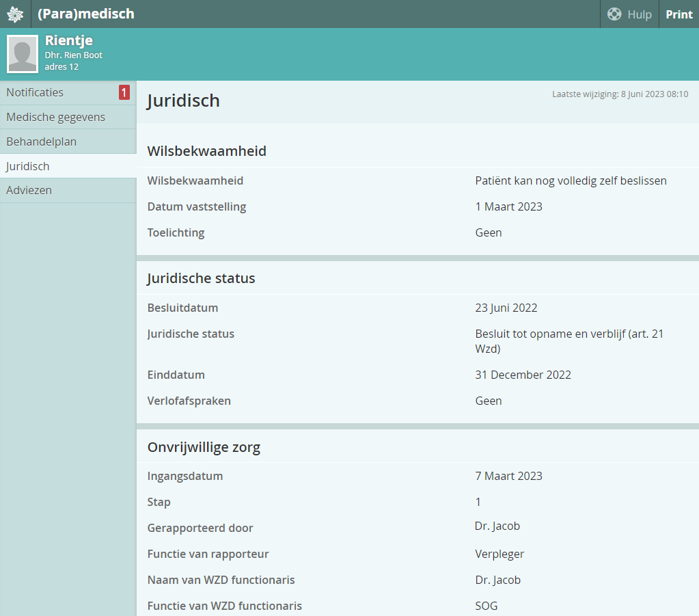Click the Ingangsdatum value 7 Maart 2023
Screen dimensions: 699x616
click(508, 476)
